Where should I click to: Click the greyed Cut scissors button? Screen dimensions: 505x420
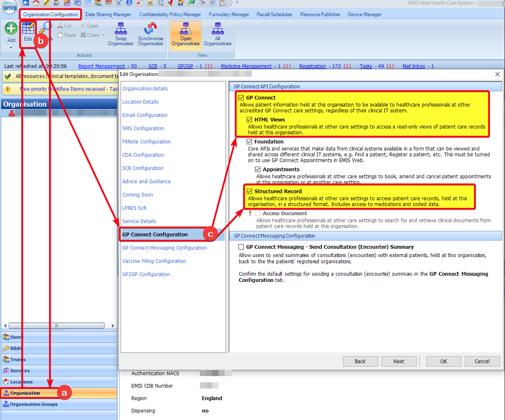tap(64, 26)
